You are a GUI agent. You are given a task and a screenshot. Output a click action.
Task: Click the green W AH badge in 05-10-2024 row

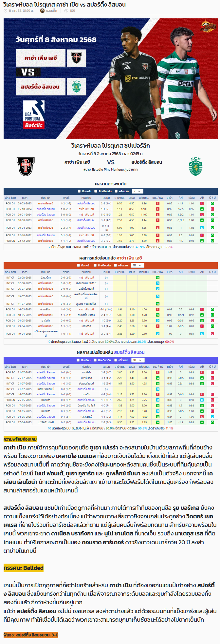coord(202,209)
